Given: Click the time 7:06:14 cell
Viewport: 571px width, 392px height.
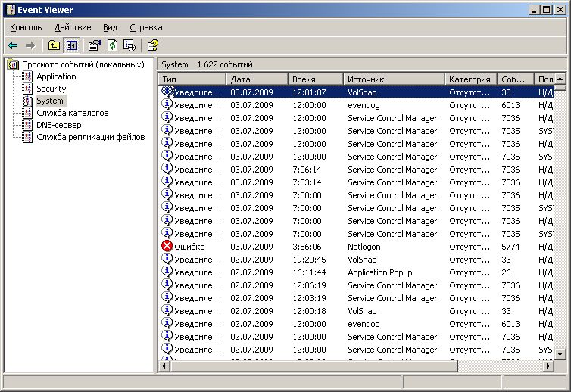Looking at the screenshot, I should [307, 170].
